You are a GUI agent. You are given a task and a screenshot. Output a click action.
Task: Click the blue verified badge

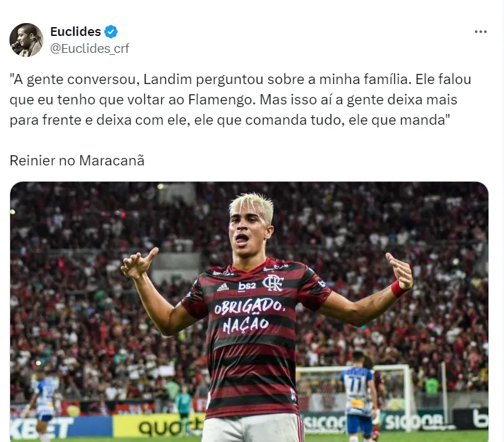pyautogui.click(x=111, y=32)
